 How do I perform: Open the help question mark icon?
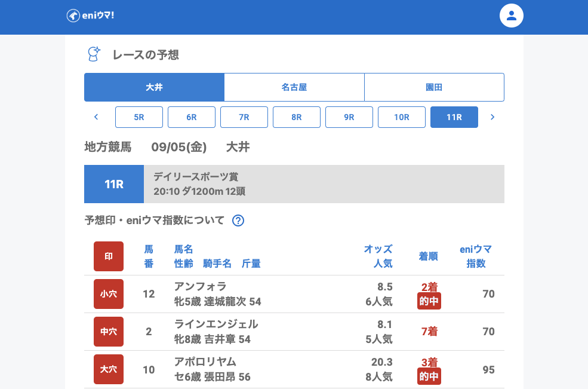(x=238, y=220)
